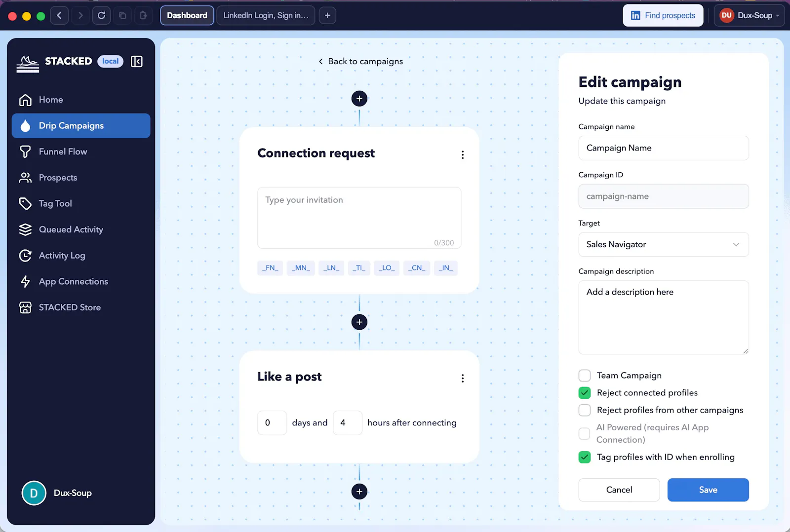Collapse the sidebar with the panel icon
The image size is (790, 532).
(137, 61)
